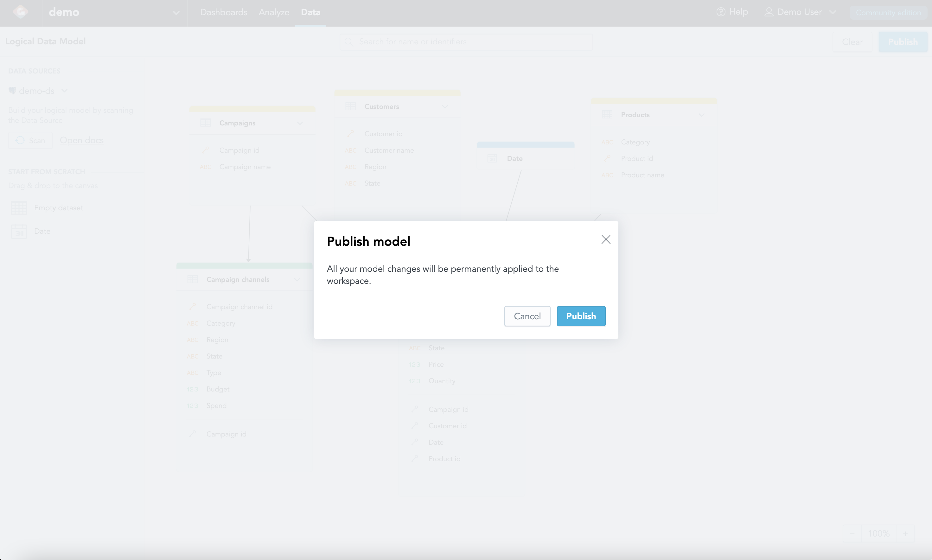Open the Analyze tab
This screenshot has height=560, width=932.
click(x=274, y=12)
